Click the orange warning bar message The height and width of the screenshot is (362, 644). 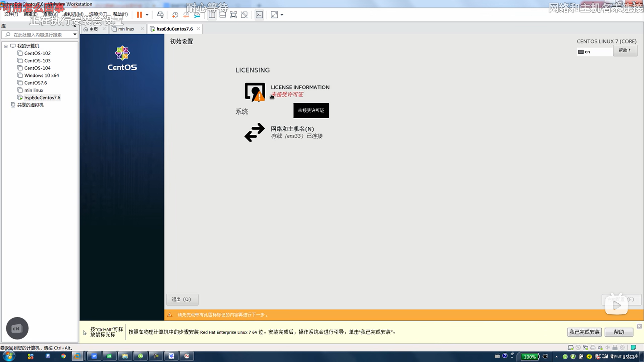(x=223, y=315)
